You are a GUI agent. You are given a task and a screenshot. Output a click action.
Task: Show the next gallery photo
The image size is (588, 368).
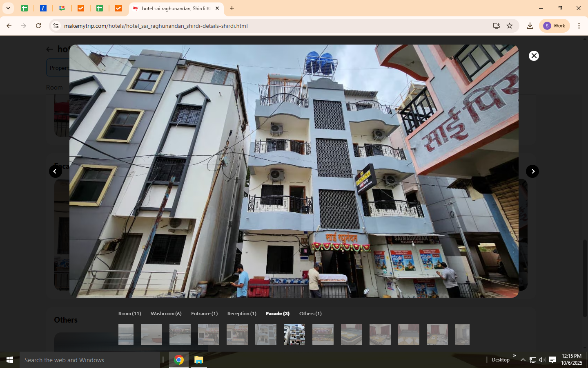click(532, 171)
